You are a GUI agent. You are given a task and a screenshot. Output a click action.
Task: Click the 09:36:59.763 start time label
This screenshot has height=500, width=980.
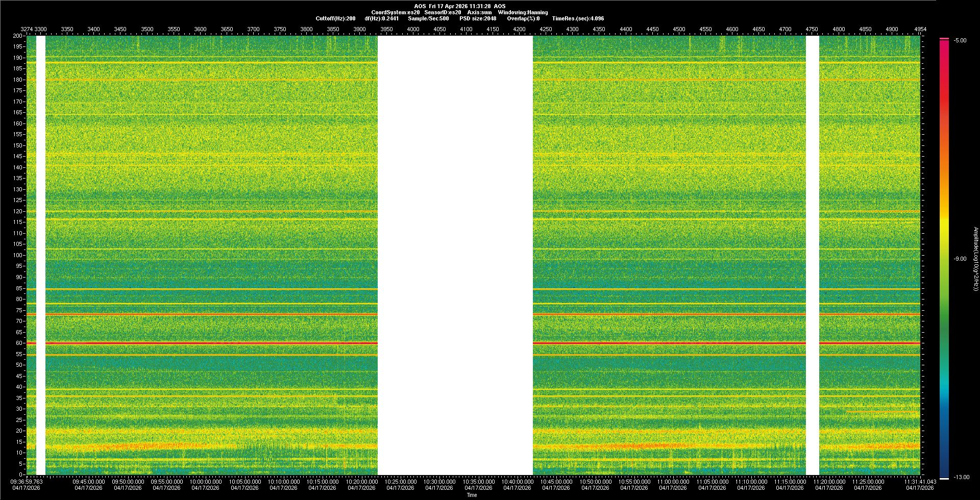click(x=27, y=482)
